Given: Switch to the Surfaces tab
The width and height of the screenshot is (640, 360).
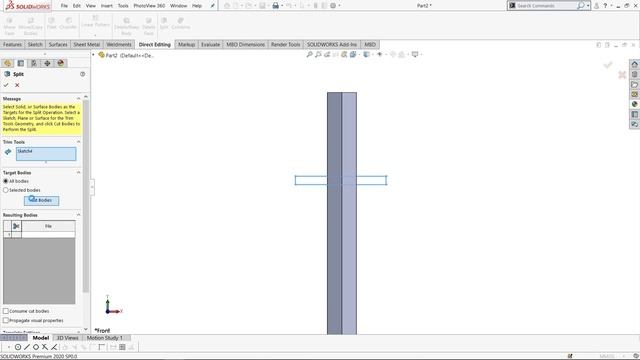Looking at the screenshot, I should coord(58,44).
